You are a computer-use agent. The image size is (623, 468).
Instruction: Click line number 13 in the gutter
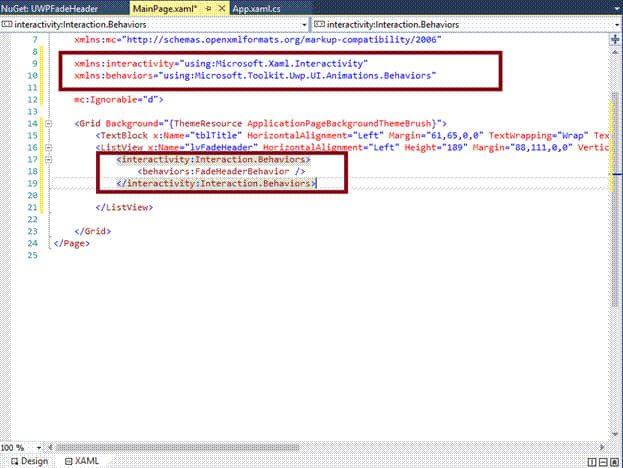tap(33, 112)
